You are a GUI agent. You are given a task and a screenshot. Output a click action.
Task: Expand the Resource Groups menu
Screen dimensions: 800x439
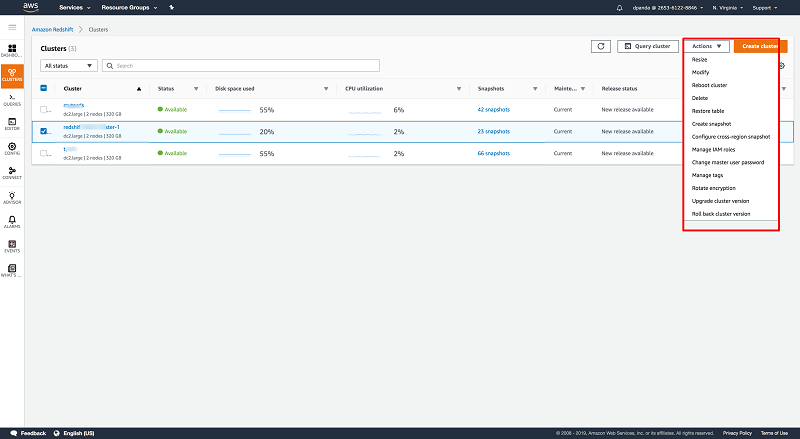[x=129, y=8]
